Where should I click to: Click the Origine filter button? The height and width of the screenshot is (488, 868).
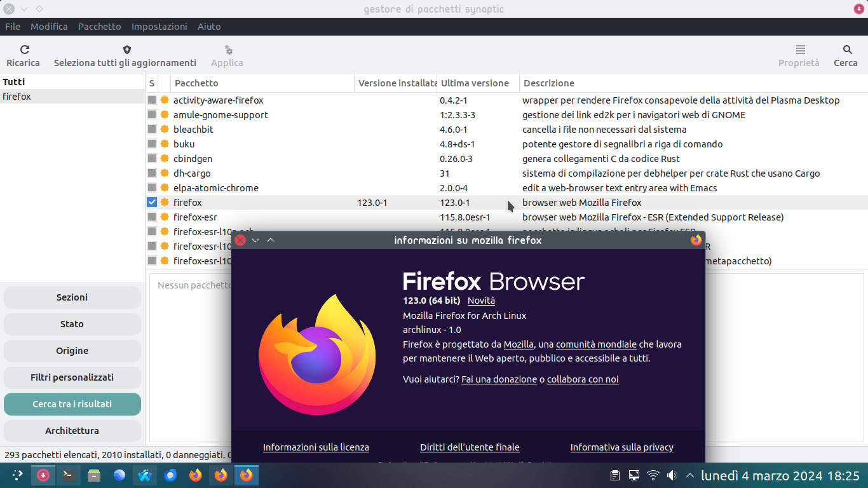pyautogui.click(x=72, y=351)
